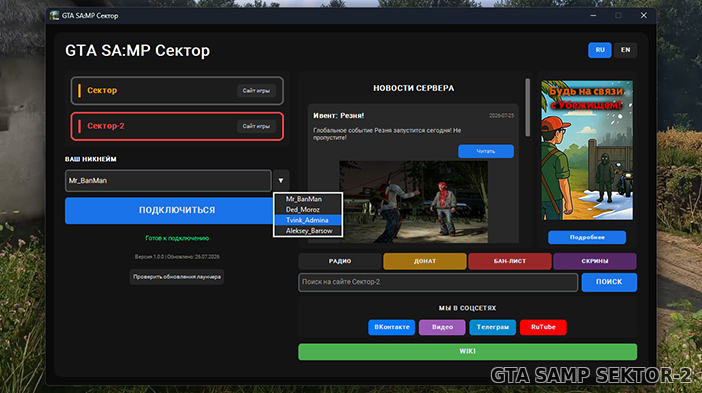Click the ВКонтакте social button
This screenshot has height=393, width=702.
click(x=391, y=327)
